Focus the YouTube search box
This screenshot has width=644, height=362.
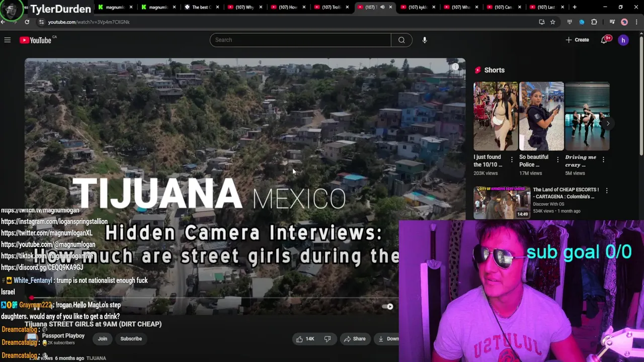coord(300,40)
